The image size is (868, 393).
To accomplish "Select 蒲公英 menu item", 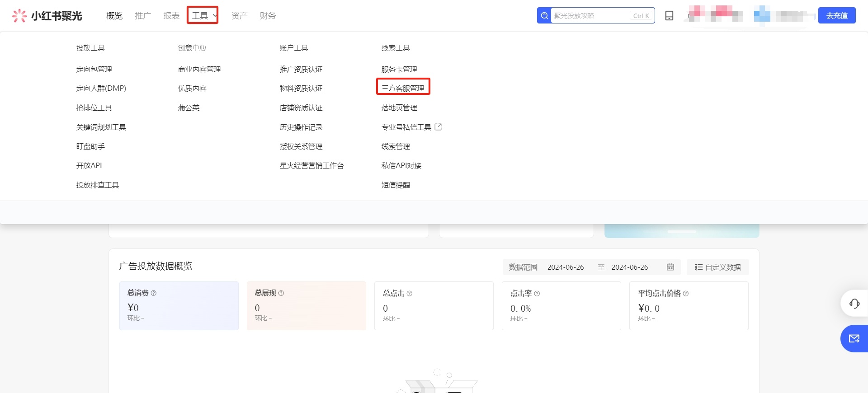I will (x=189, y=108).
